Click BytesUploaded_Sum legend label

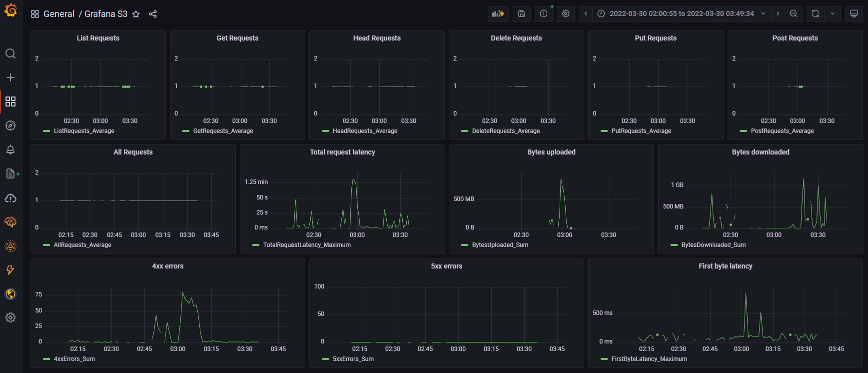click(500, 245)
